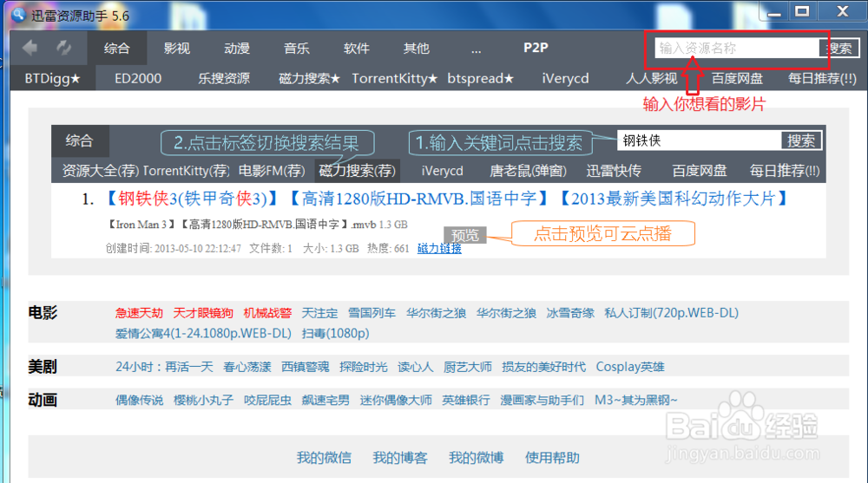This screenshot has height=483, width=868.
Task: Select the ED2000 source
Action: pyautogui.click(x=138, y=79)
